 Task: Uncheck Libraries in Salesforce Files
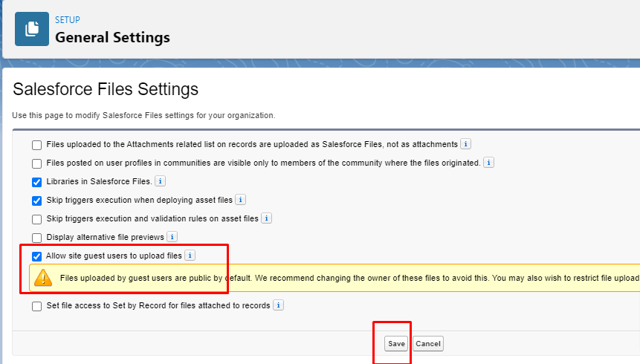tap(36, 182)
